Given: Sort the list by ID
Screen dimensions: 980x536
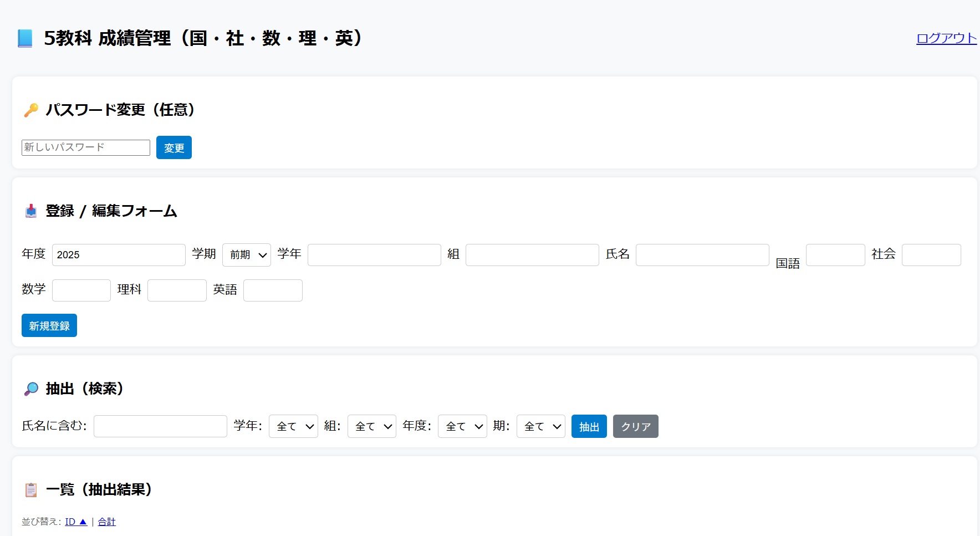Looking at the screenshot, I should [x=75, y=522].
